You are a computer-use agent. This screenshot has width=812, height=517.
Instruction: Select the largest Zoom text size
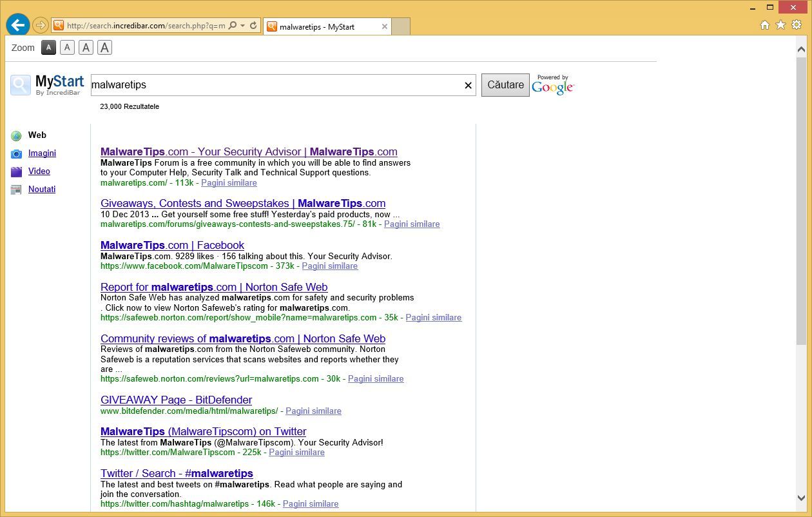104,47
